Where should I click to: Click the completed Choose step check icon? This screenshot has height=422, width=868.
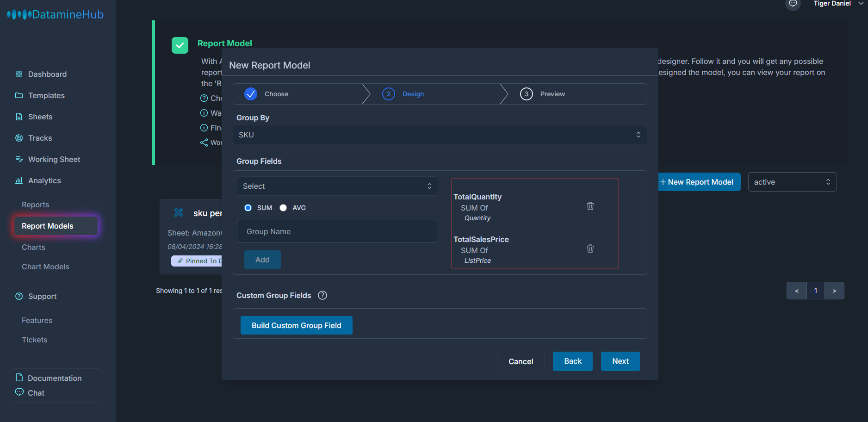(x=251, y=94)
